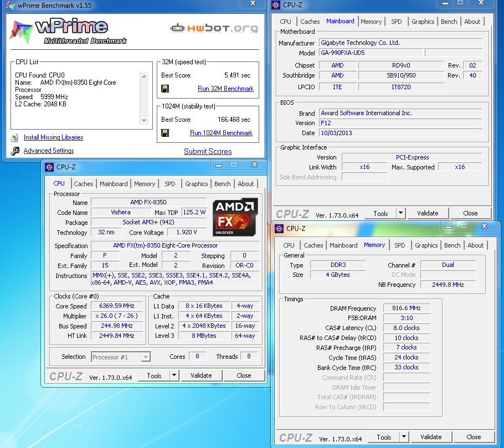Click the CPU-Z title icon in Mainboard window

[x=276, y=5]
